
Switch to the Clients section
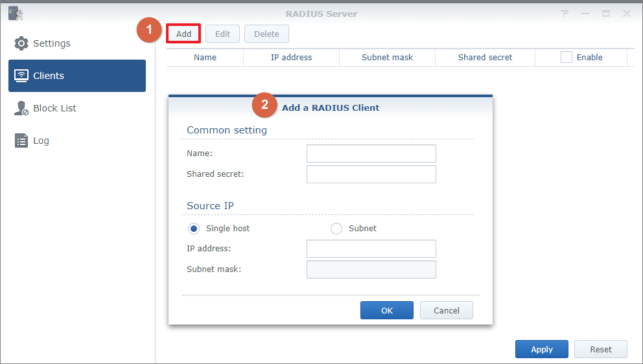coord(77,76)
